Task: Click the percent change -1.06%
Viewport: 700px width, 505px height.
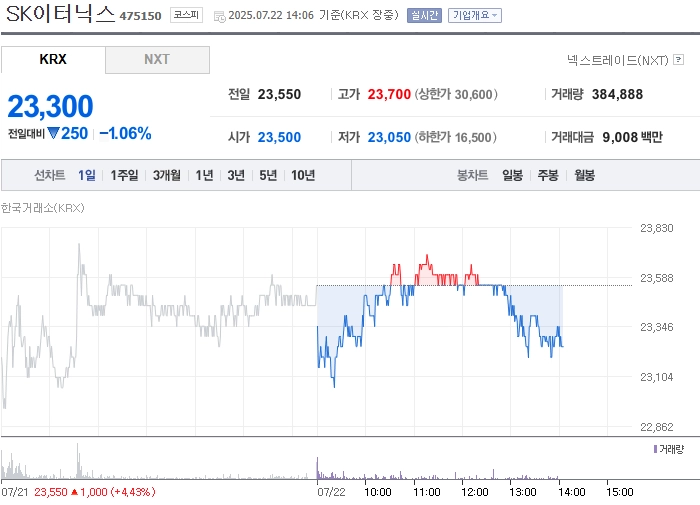Action: pyautogui.click(x=125, y=133)
